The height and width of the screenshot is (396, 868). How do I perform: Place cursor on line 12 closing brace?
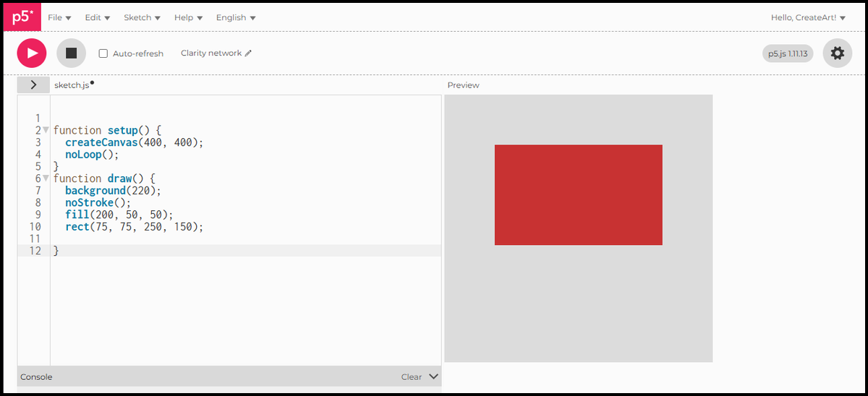point(56,251)
